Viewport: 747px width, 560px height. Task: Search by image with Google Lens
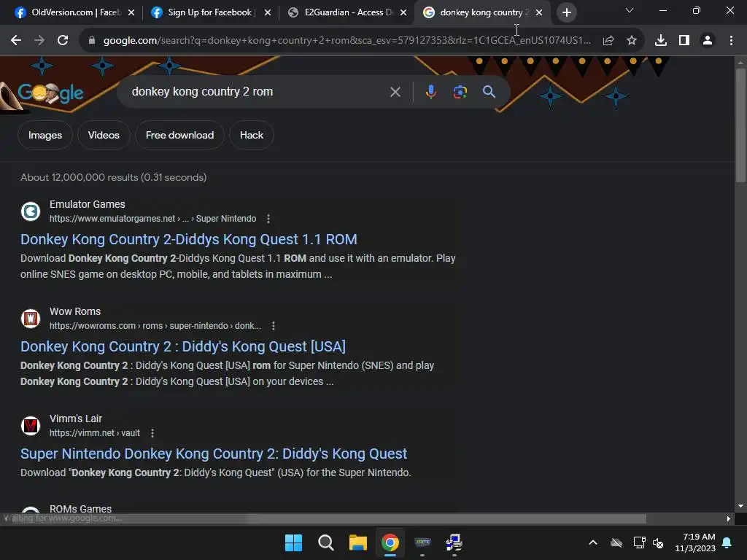click(x=460, y=92)
